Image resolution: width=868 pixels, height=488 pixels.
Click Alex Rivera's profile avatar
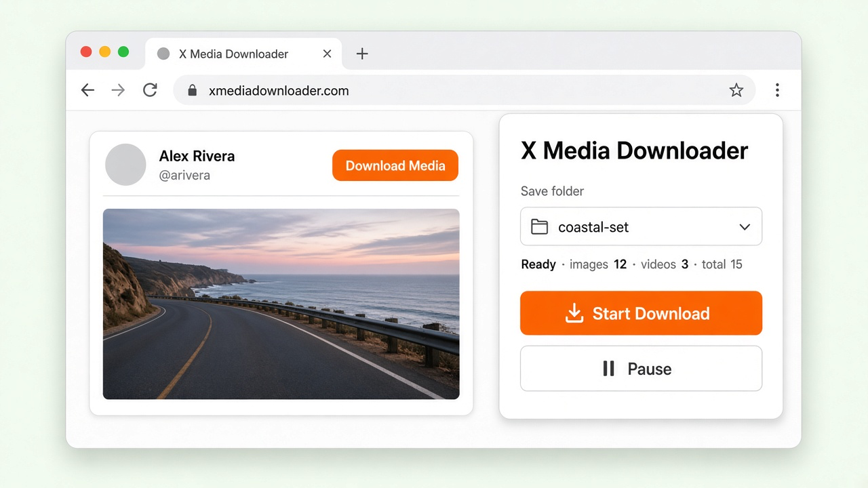click(x=125, y=165)
